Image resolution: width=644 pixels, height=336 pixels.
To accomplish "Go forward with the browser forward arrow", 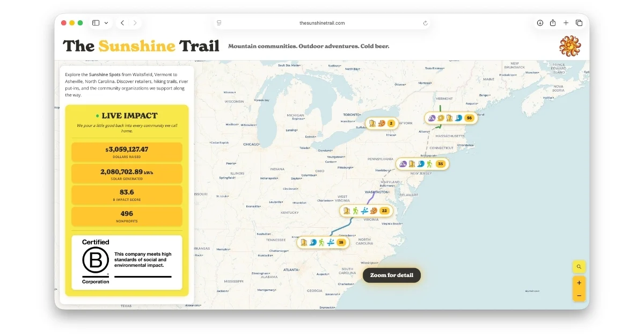I will 135,23.
